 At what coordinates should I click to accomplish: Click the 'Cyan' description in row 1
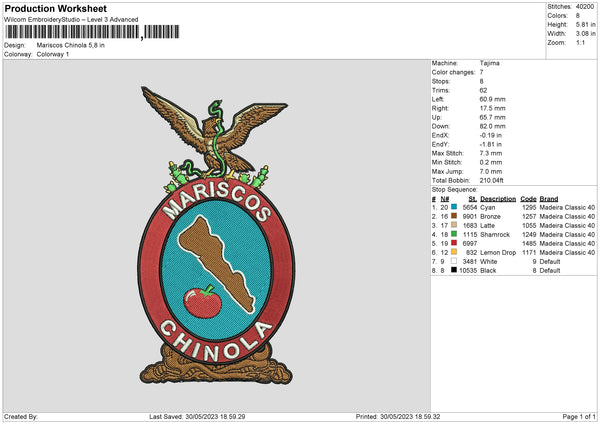point(488,207)
